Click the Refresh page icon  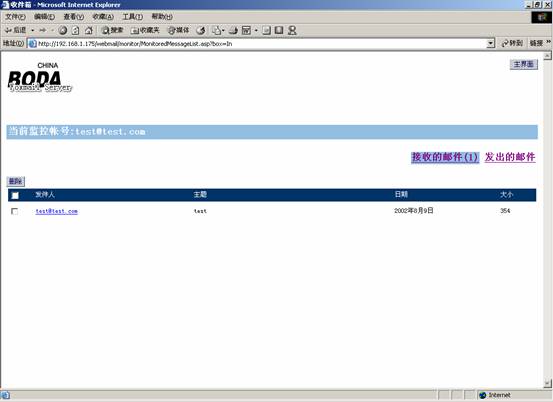75,31
